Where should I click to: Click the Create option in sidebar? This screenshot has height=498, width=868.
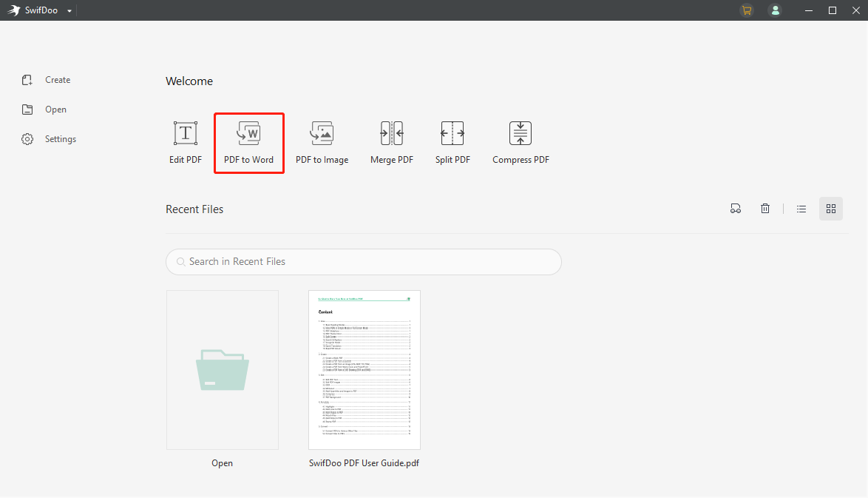click(x=46, y=80)
